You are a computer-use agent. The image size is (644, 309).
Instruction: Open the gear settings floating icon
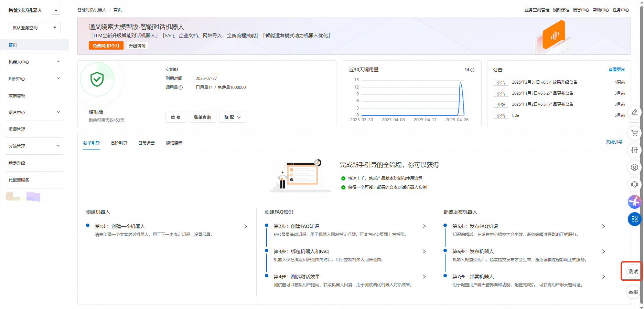pyautogui.click(x=634, y=167)
